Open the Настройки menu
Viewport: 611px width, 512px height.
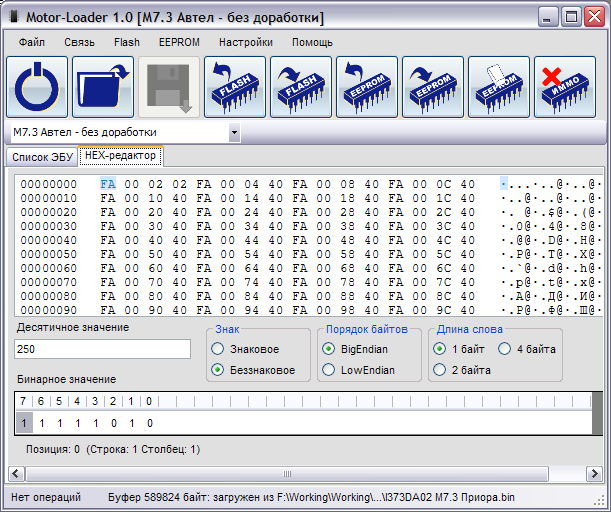pyautogui.click(x=245, y=42)
